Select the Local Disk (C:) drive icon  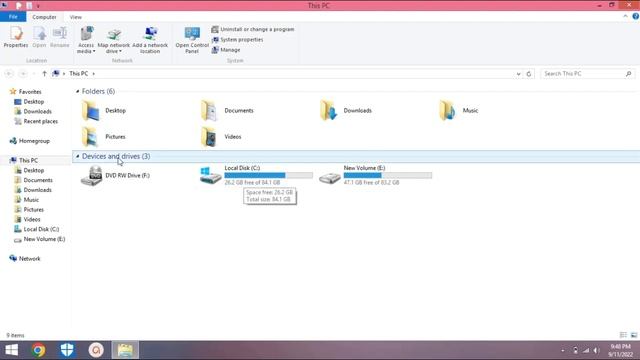click(210, 176)
